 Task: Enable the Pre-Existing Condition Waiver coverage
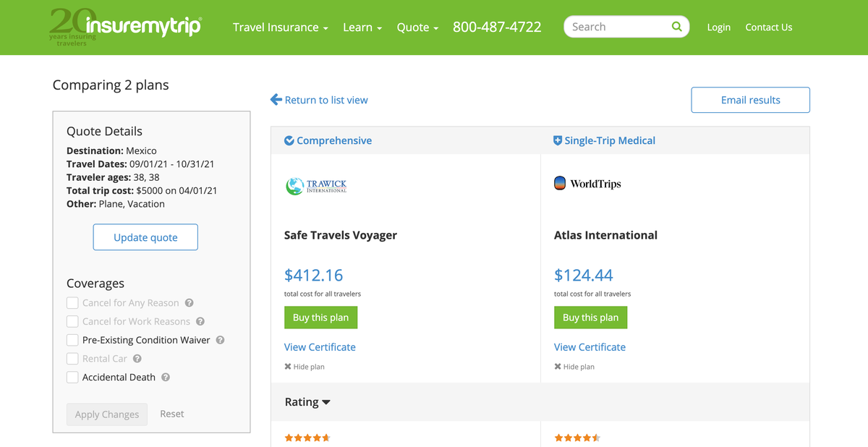coord(72,339)
